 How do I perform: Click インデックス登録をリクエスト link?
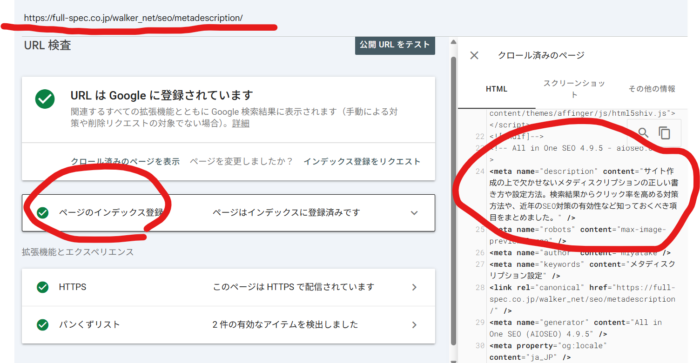(x=362, y=161)
